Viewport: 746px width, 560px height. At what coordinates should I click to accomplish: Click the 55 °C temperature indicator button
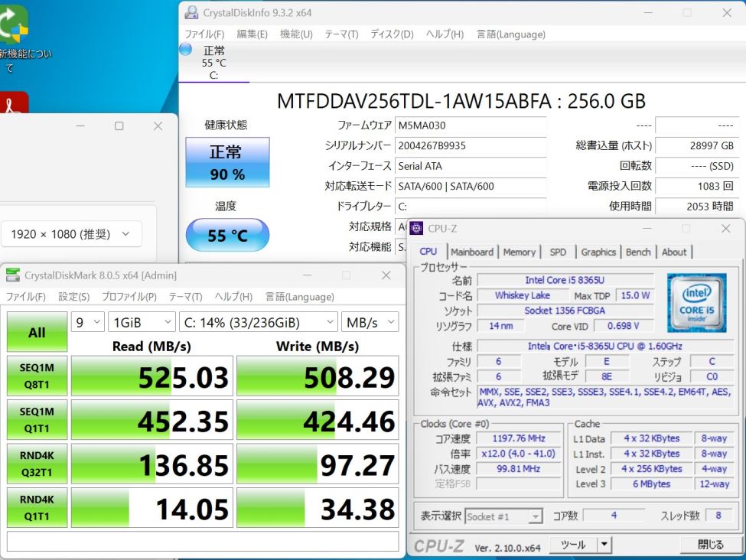click(x=227, y=235)
